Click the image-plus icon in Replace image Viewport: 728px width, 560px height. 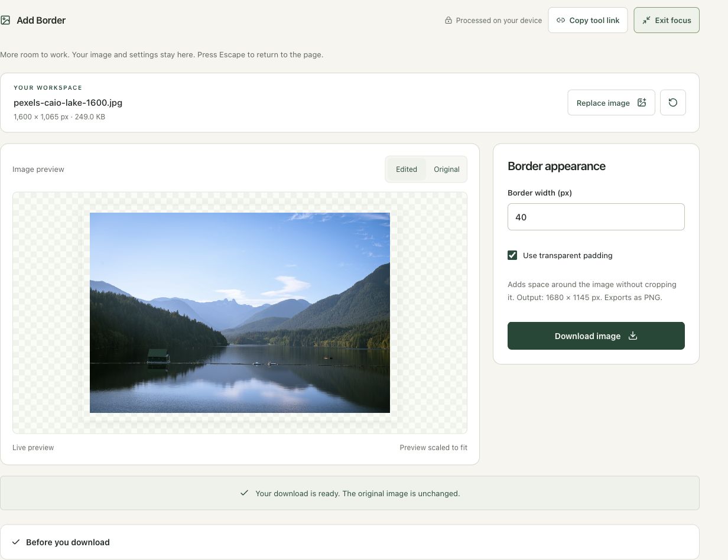[x=642, y=103]
